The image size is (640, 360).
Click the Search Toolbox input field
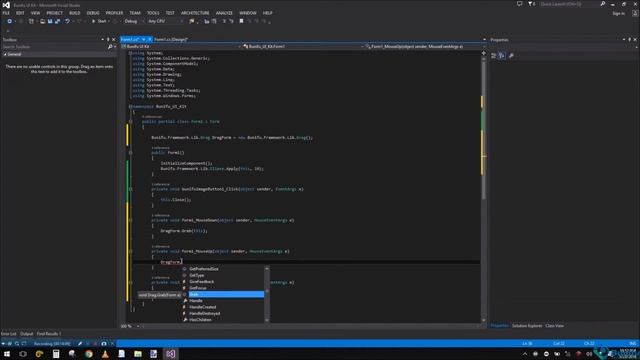[x=54, y=47]
